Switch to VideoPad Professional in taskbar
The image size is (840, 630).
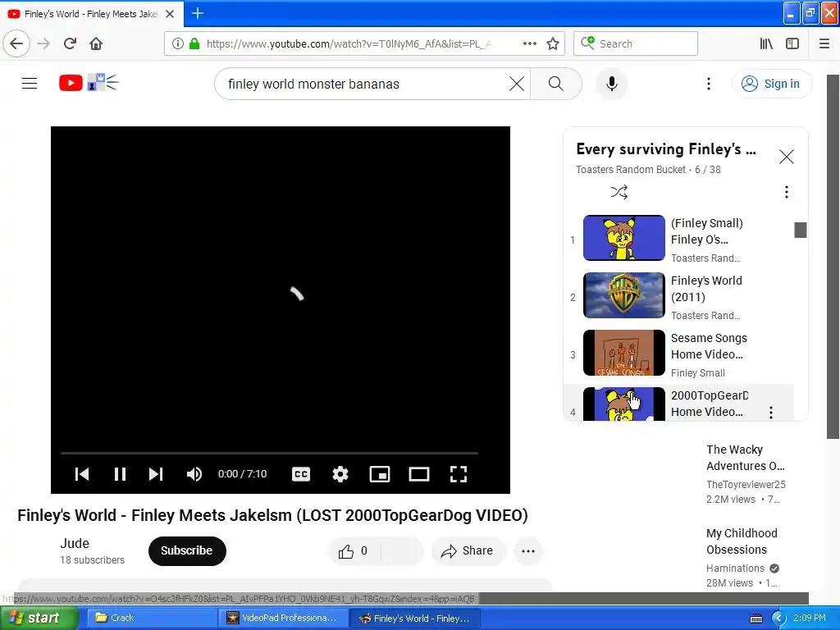(x=282, y=618)
